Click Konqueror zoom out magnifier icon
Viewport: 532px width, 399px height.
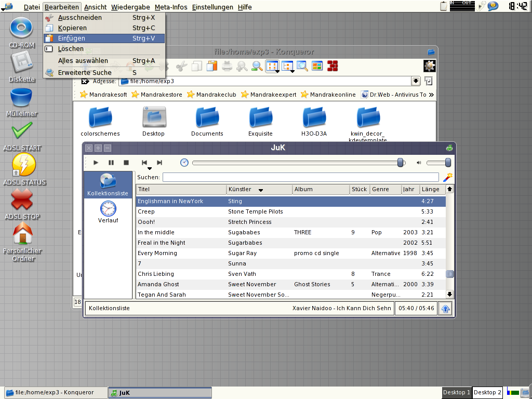coord(242,66)
